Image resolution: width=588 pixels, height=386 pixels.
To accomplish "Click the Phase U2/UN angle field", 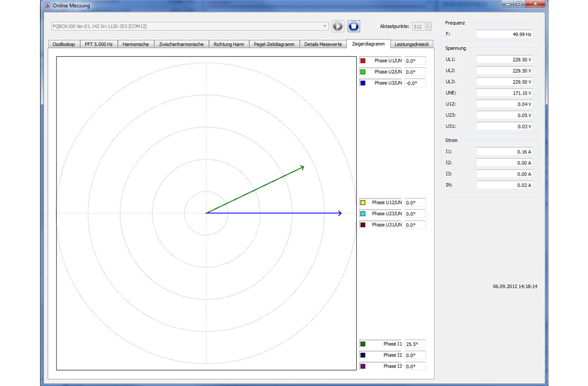I will point(415,72).
